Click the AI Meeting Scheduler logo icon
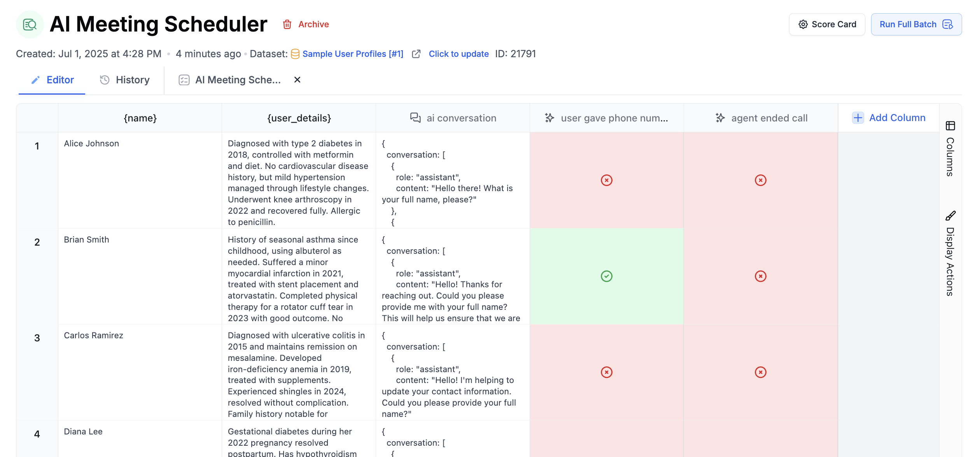 (x=30, y=24)
